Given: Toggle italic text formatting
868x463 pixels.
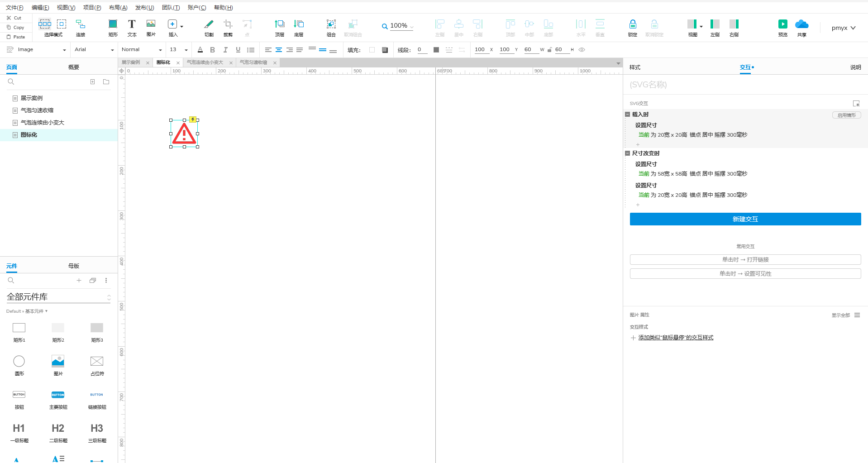Looking at the screenshot, I should (x=225, y=50).
